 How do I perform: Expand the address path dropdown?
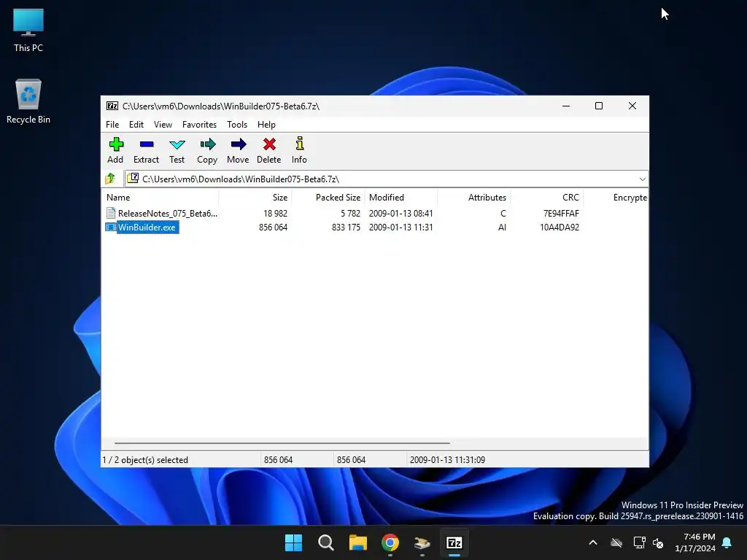click(x=642, y=179)
